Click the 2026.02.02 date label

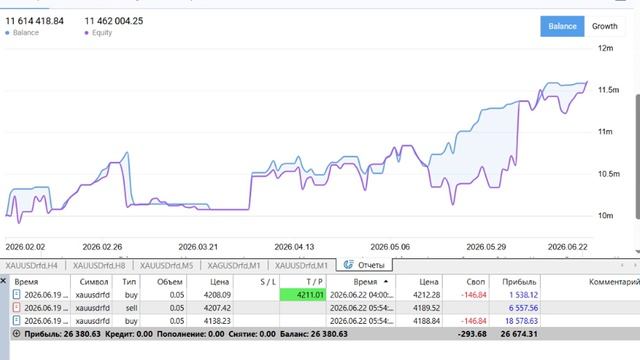pos(25,247)
